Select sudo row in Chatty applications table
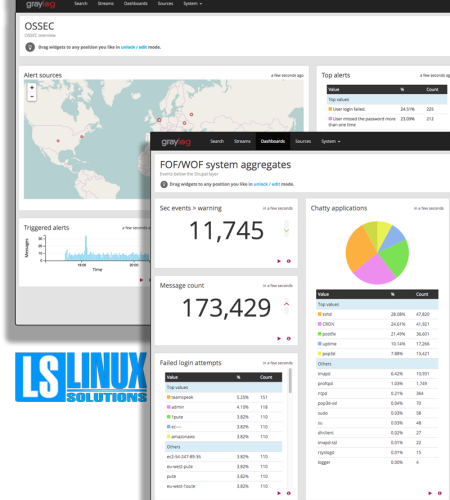450x500 pixels. (x=377, y=413)
